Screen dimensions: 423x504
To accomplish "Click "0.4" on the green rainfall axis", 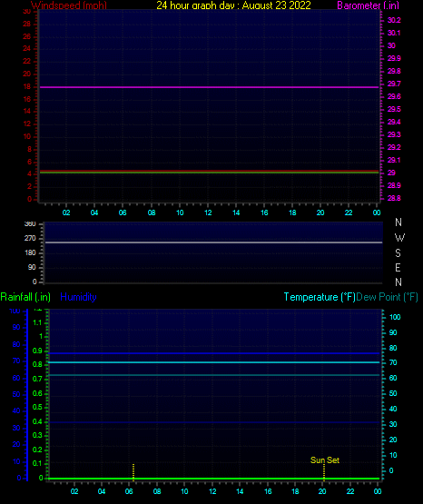I will 37,421.
